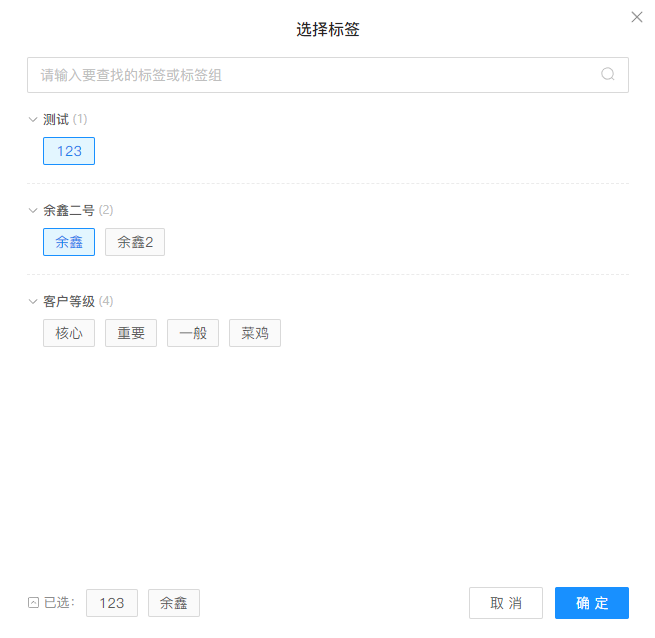Select the 一般 customer level tag
Screen dimensions: 655x638
pyautogui.click(x=193, y=333)
